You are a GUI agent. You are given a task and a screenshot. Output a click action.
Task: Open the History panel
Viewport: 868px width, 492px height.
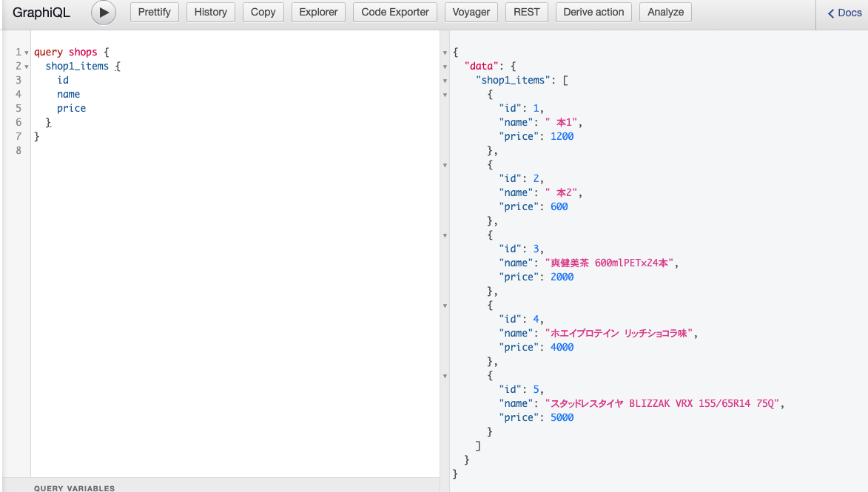[211, 13]
